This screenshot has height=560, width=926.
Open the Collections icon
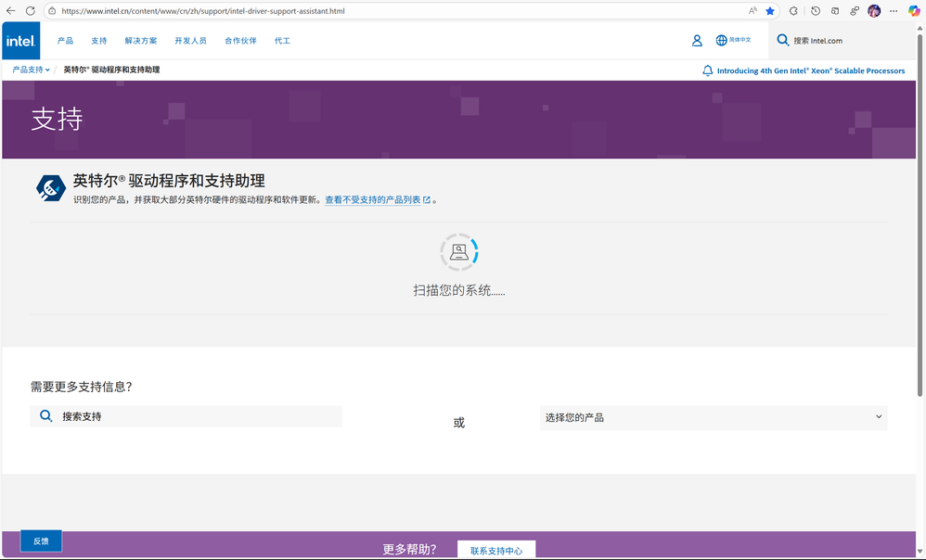click(835, 10)
